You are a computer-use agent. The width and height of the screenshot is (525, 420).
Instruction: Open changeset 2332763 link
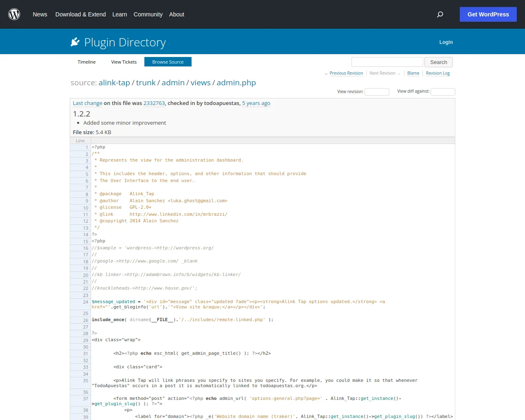tap(154, 103)
